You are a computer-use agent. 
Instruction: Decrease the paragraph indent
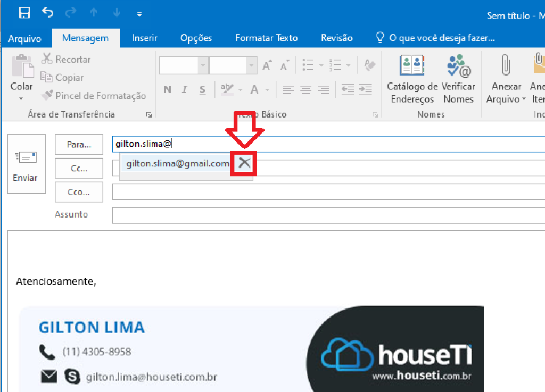click(348, 89)
